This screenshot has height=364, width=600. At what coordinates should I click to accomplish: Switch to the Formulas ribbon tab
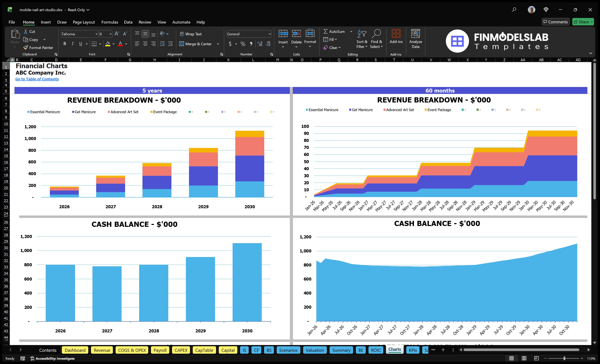110,22
